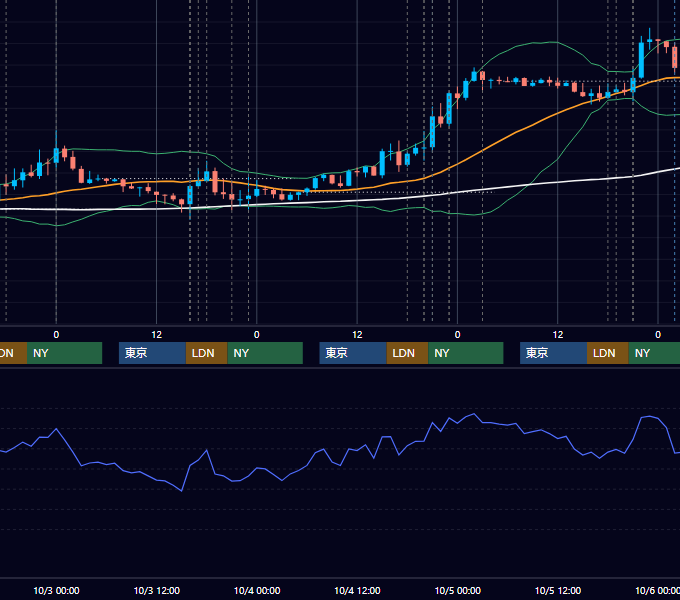Select the 東京 session block on 10/3
Viewport: 680px width, 600px height.
tap(152, 353)
